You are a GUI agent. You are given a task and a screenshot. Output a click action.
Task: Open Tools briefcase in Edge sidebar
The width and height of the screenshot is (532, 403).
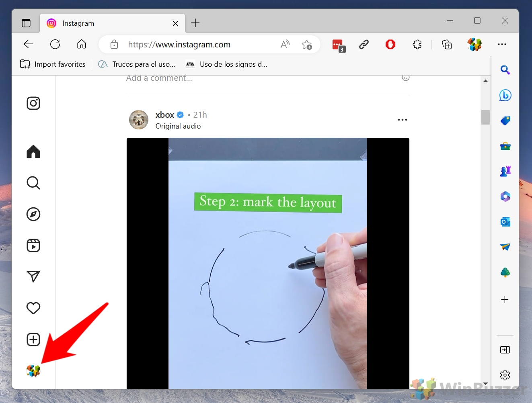(505, 146)
